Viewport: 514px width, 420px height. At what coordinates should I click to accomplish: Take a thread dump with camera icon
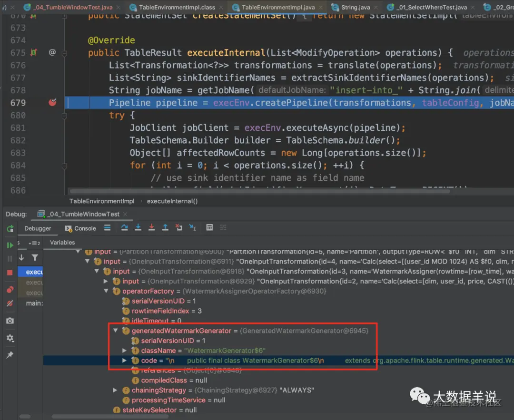[x=10, y=321]
